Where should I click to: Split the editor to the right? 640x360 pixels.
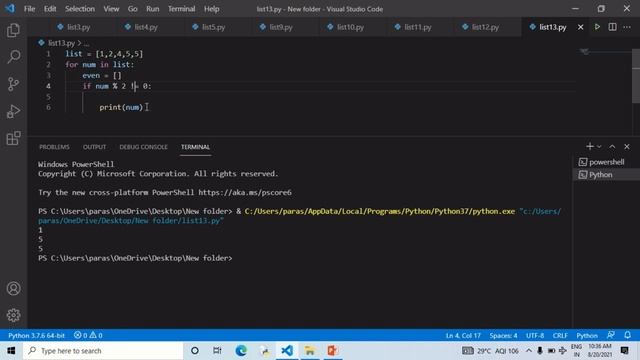click(x=612, y=27)
